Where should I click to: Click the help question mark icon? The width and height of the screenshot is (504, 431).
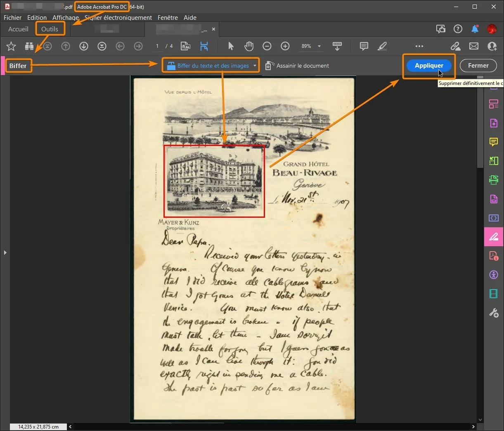pyautogui.click(x=458, y=29)
